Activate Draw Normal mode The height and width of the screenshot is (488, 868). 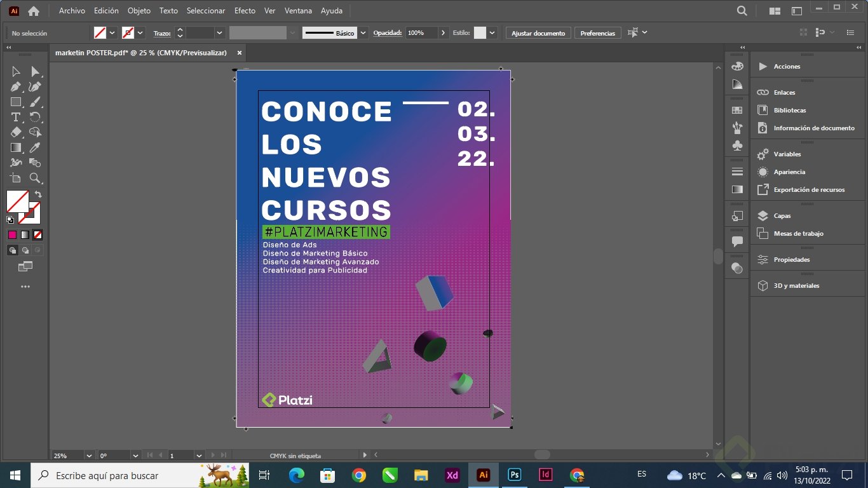click(13, 250)
